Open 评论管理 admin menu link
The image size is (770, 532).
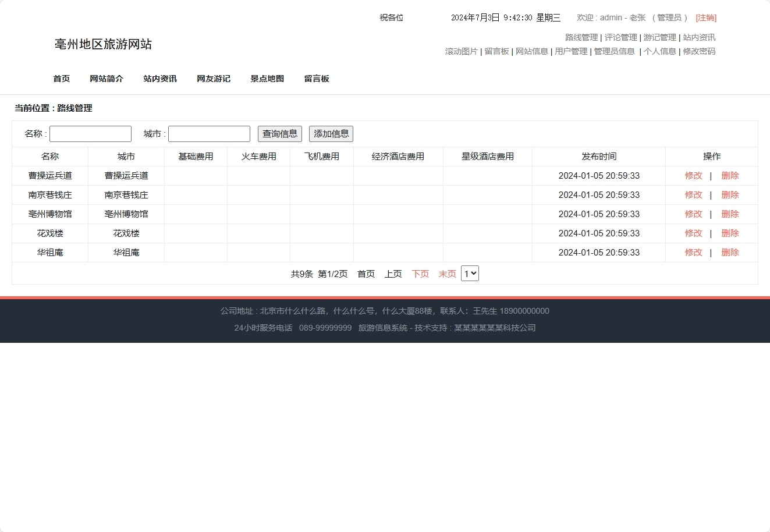(620, 38)
